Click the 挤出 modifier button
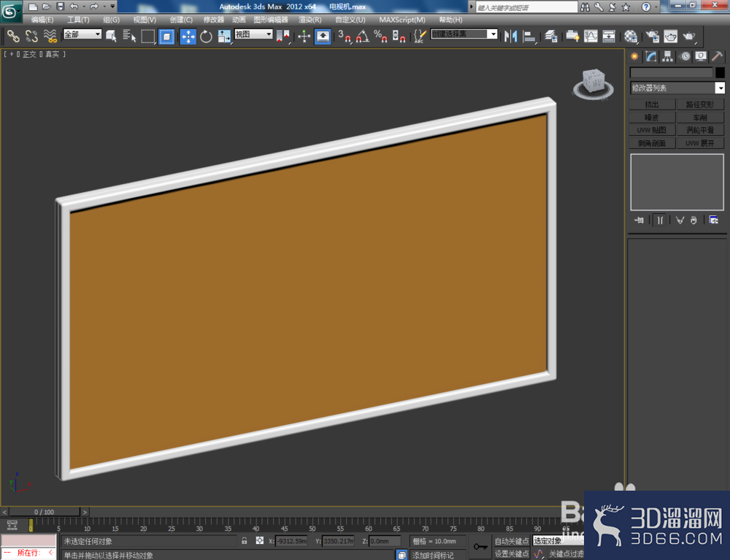Viewport: 730px width, 560px height. point(652,104)
